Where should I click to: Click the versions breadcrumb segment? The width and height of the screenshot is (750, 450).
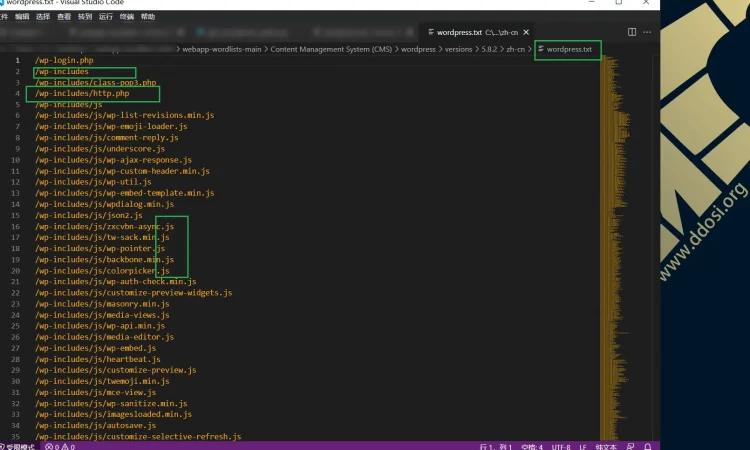[458, 49]
